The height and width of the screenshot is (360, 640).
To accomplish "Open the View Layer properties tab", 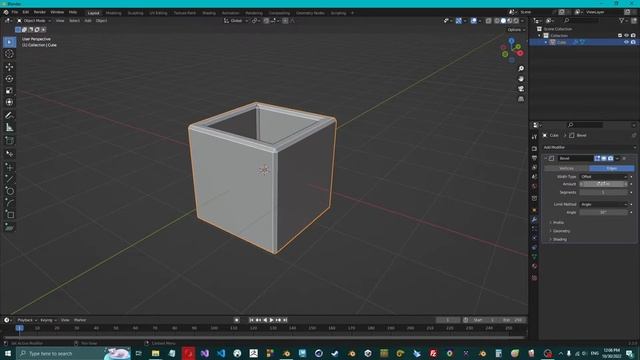I will [x=534, y=167].
